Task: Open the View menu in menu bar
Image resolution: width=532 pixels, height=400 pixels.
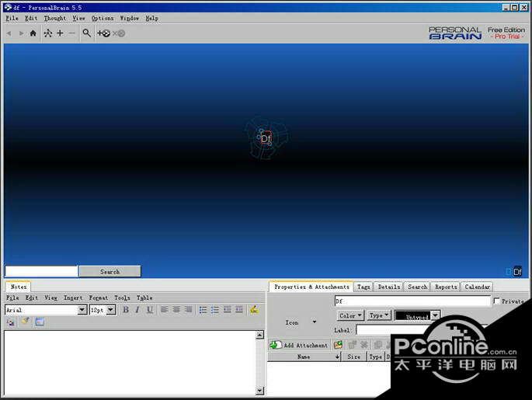Action: [78, 19]
